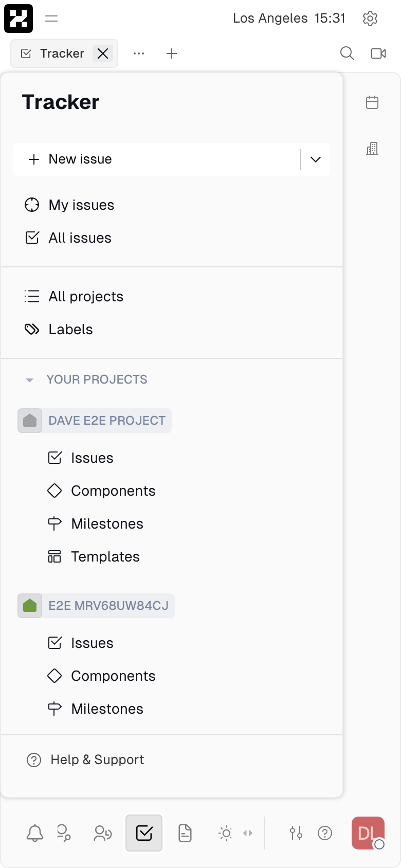Open the team chat people icon

point(103,833)
